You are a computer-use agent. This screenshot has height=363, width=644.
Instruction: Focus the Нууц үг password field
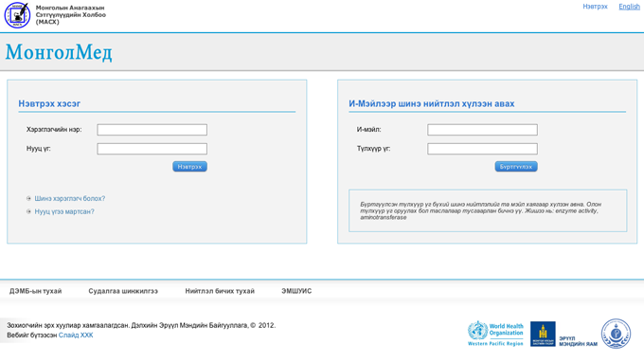pyautogui.click(x=152, y=149)
